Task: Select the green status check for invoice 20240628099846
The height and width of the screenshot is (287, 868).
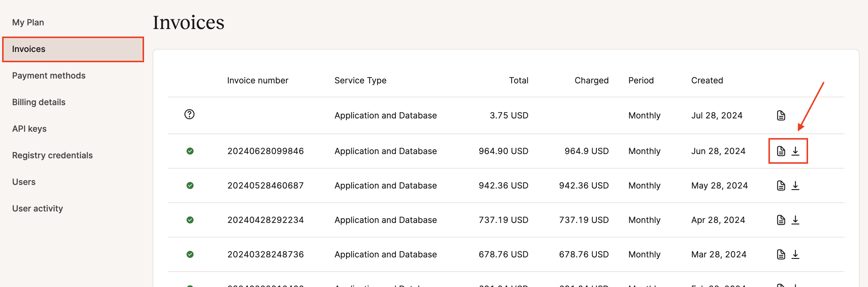Action: point(190,151)
